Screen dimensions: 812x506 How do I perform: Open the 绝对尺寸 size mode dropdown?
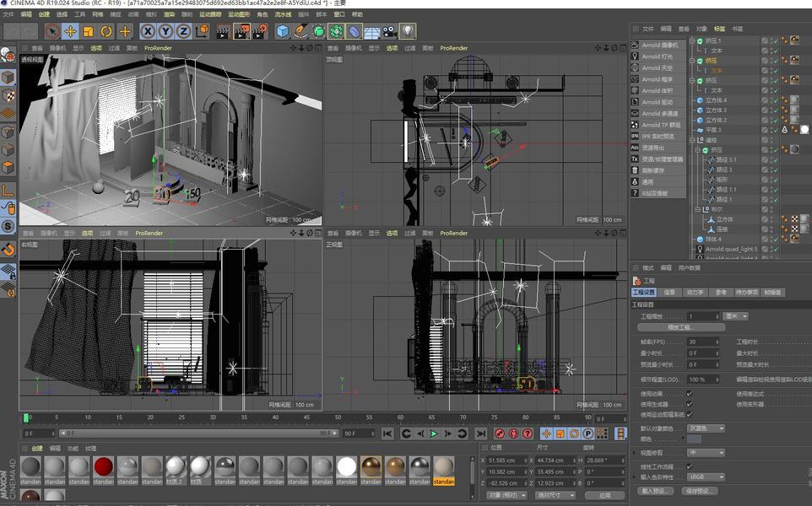(x=555, y=495)
